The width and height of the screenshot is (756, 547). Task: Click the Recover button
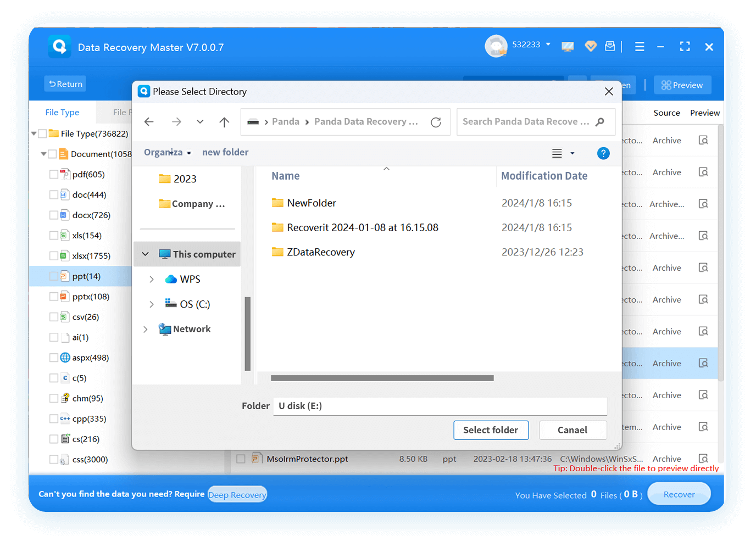coord(679,494)
